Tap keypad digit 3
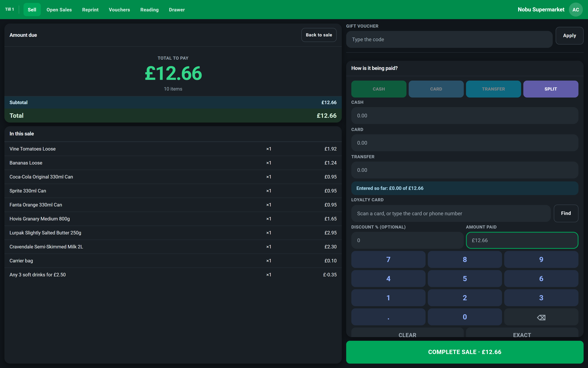 pos(541,298)
